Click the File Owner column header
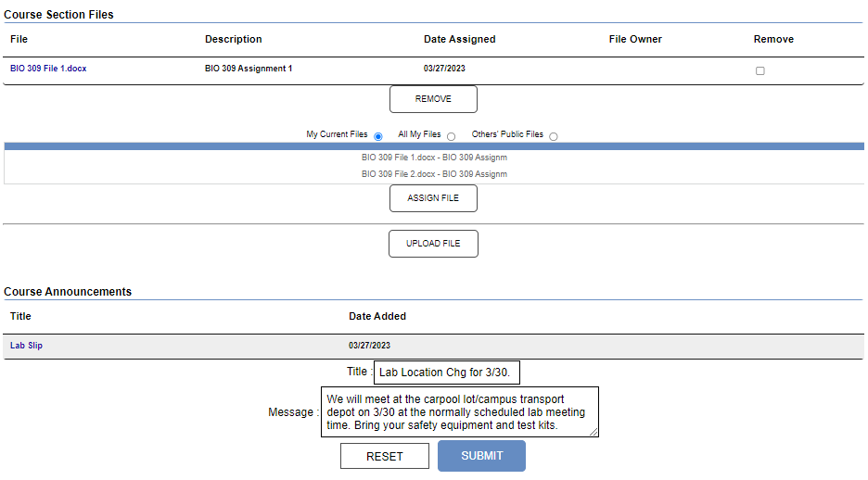Image resolution: width=868 pixels, height=480 pixels. [635, 39]
